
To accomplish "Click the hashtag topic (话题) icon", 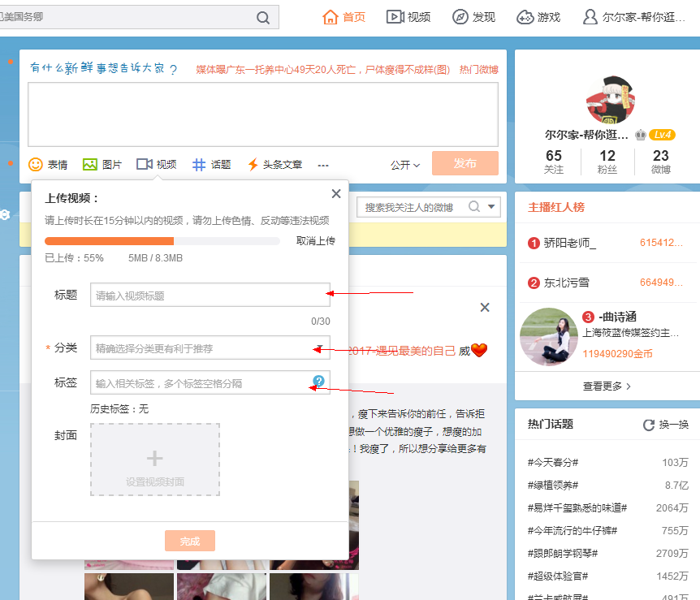I will (x=198, y=164).
